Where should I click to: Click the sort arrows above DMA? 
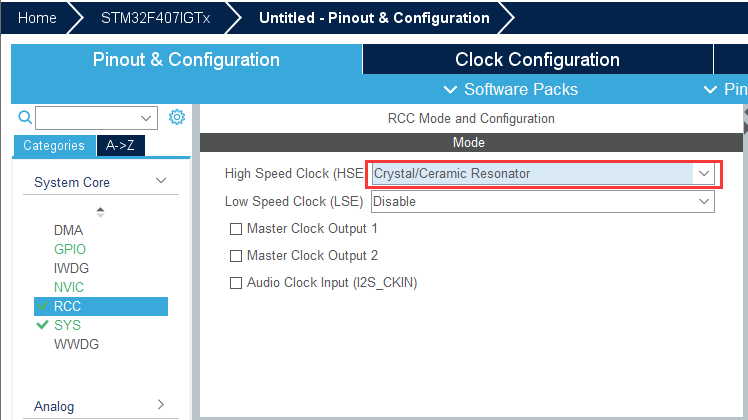[x=100, y=212]
